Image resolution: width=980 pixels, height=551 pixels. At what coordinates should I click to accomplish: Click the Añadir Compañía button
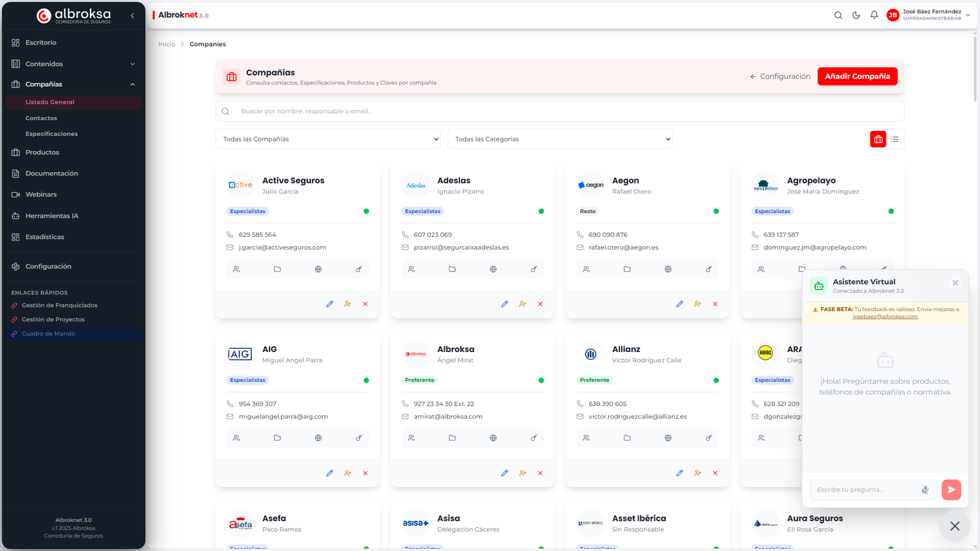(857, 77)
